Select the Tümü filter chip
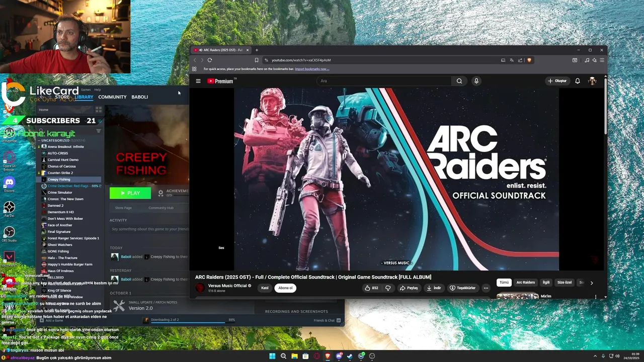Image resolution: width=644 pixels, height=362 pixels. click(504, 283)
